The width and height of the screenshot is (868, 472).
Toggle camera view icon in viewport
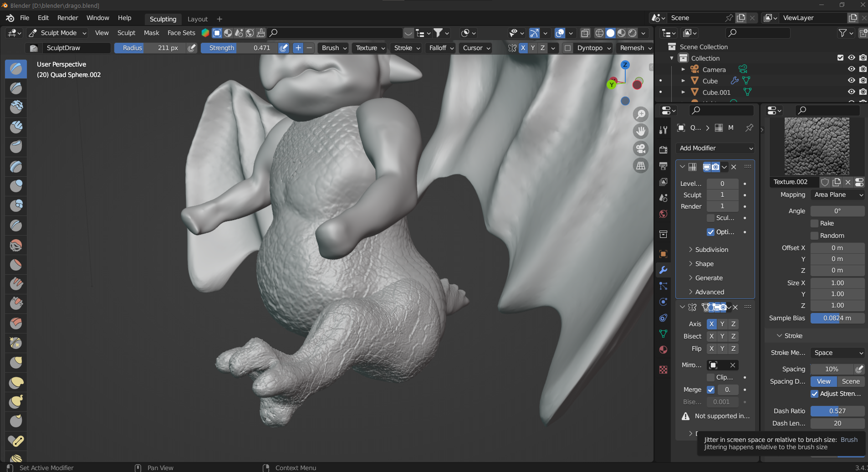[x=641, y=149]
